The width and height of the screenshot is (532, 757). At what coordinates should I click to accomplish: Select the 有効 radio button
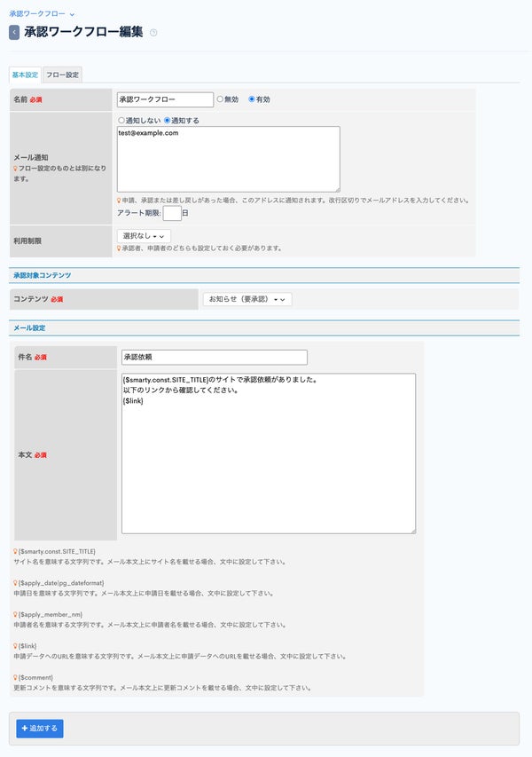(x=251, y=99)
